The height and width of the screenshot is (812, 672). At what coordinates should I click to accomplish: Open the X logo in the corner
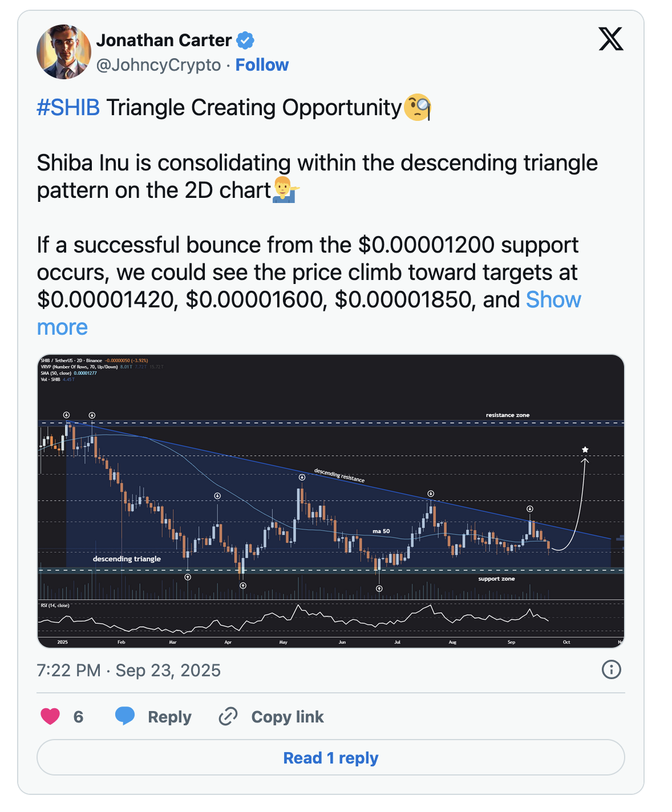point(610,39)
